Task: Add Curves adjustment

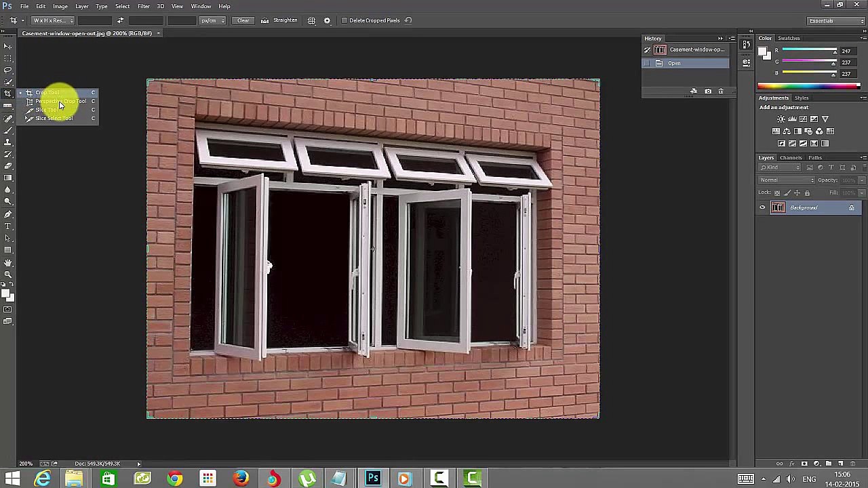Action: [x=803, y=119]
